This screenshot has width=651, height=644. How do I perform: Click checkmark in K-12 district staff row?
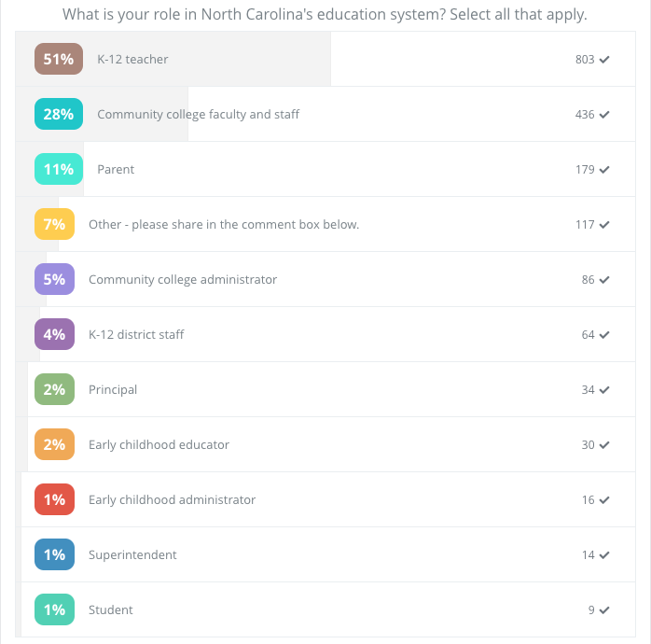point(604,335)
